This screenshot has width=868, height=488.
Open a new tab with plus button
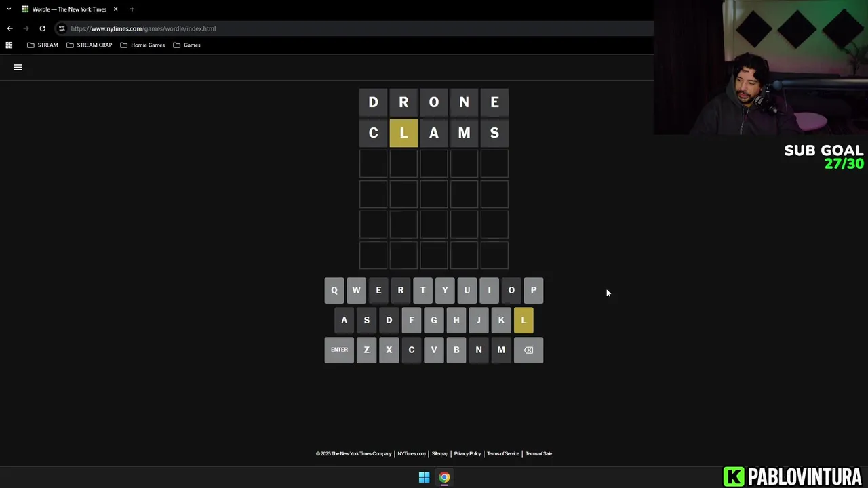(132, 9)
